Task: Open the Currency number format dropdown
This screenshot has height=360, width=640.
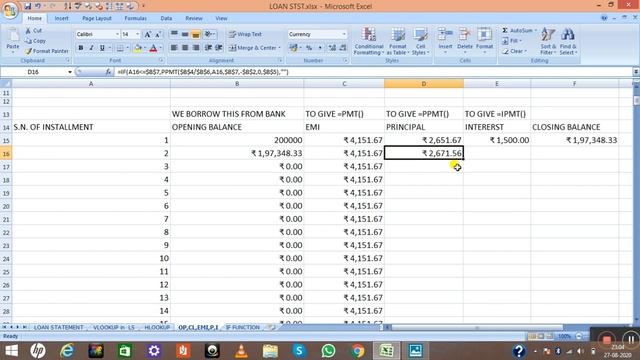Action: 344,34
